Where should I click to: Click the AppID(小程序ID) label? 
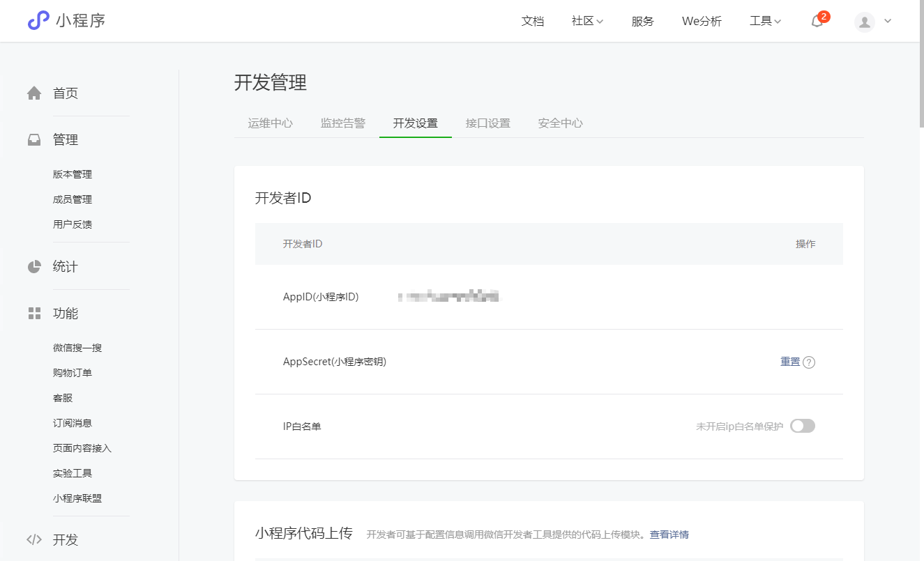[321, 297]
